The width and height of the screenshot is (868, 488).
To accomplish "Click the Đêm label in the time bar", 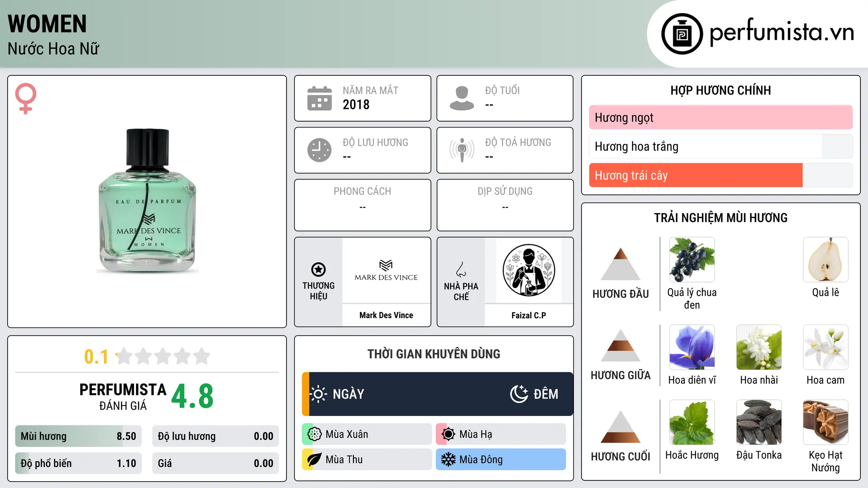I will 546,394.
